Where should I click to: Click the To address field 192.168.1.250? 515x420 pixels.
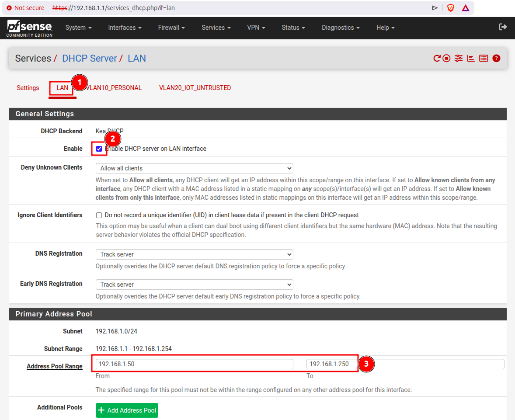click(x=405, y=364)
